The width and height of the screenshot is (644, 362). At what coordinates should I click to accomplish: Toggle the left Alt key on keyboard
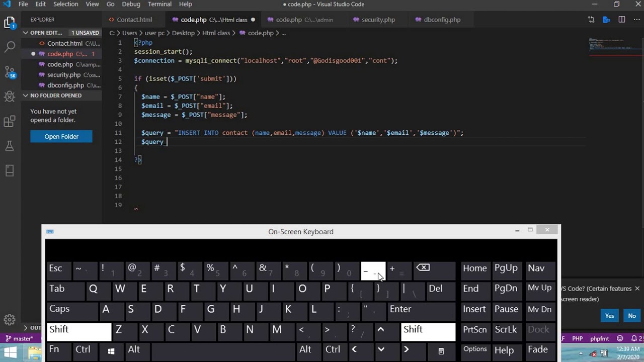point(137,351)
